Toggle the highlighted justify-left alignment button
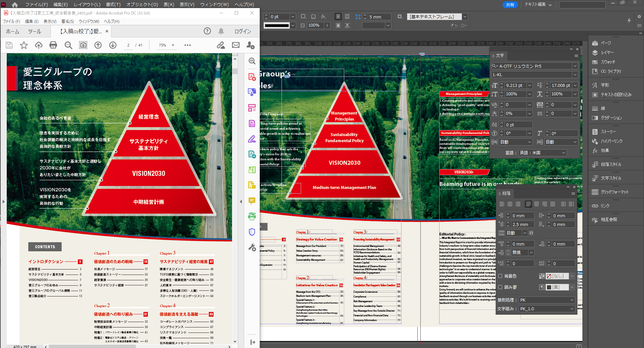This screenshot has width=644, height=348. [x=528, y=204]
